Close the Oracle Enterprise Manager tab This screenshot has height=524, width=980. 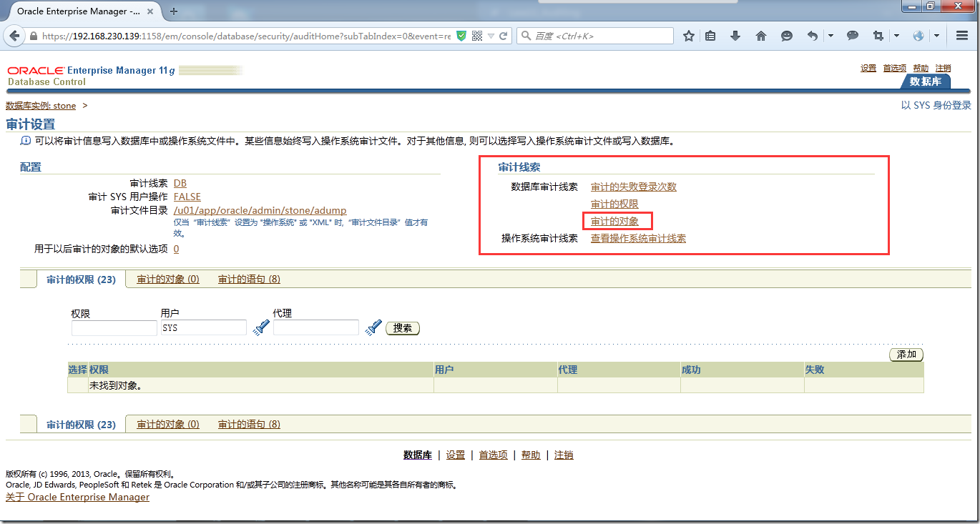[x=152, y=11]
